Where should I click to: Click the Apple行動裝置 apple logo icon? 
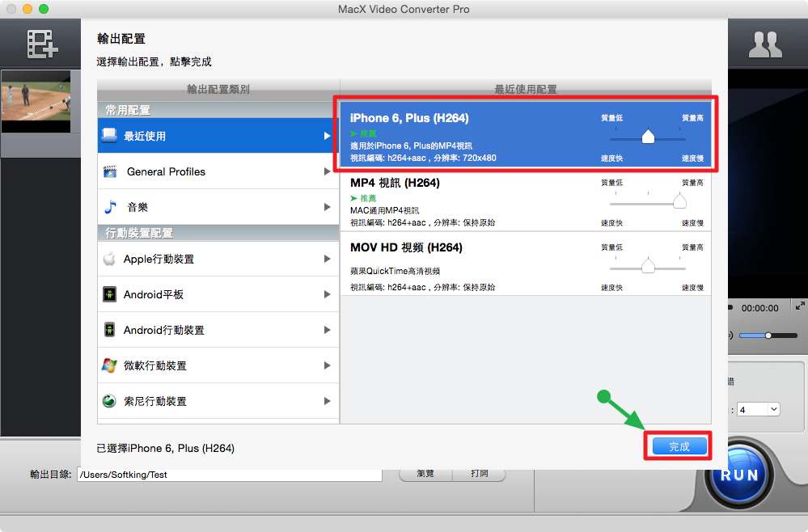click(110, 259)
